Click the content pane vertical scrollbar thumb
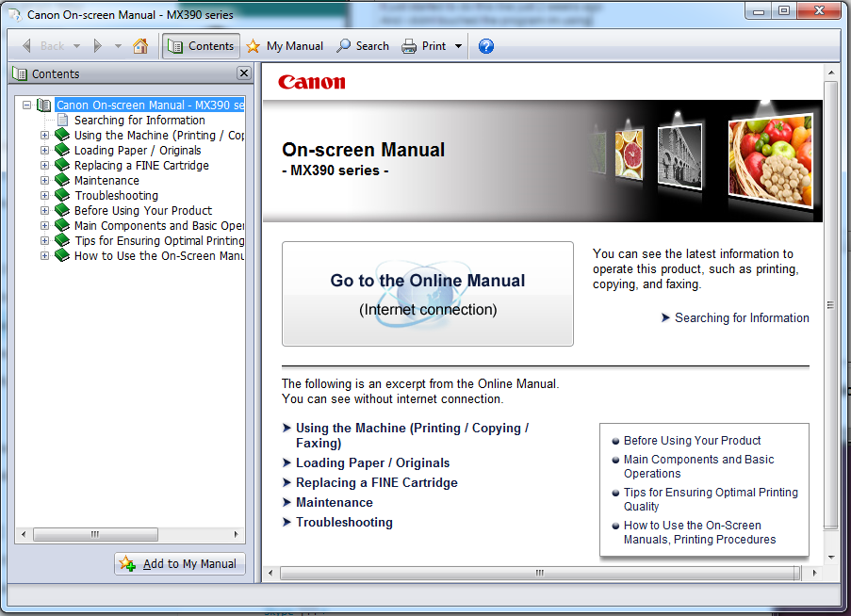 (x=830, y=305)
